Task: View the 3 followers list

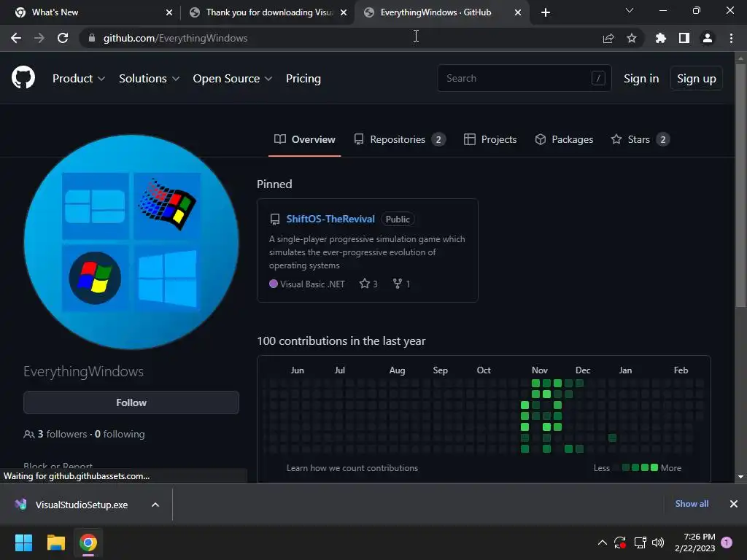Action: point(55,434)
